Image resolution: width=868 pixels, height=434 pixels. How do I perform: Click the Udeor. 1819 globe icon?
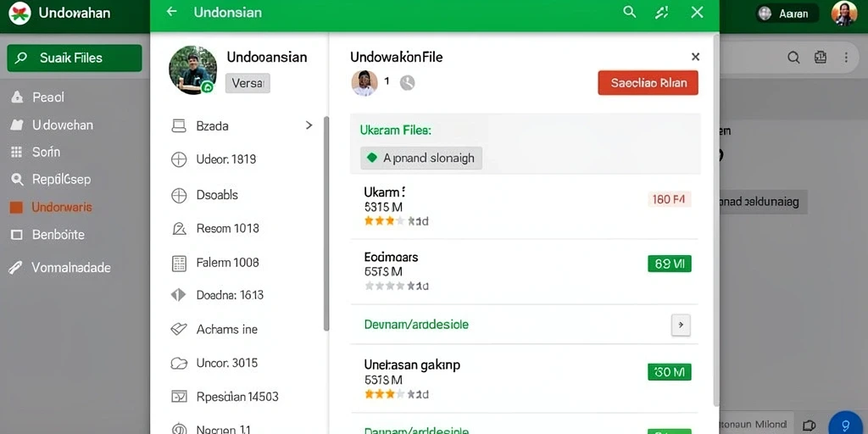[179, 160]
